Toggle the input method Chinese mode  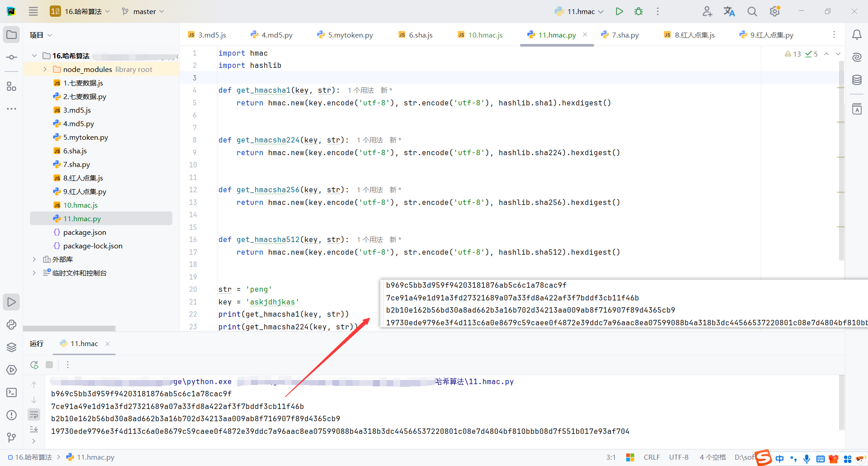click(780, 459)
